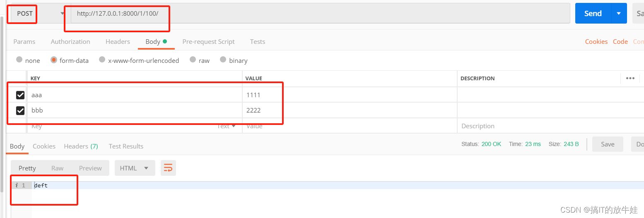The width and height of the screenshot is (644, 218).
Task: Open the response Body tab
Action: 17,146
